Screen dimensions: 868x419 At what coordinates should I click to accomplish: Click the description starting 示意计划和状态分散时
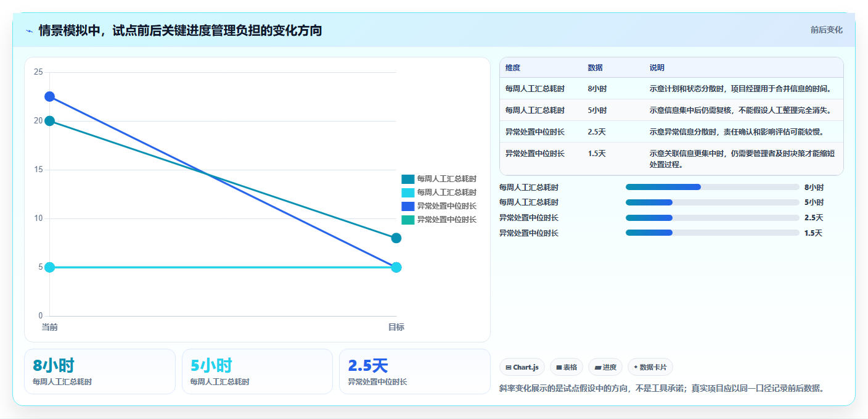click(x=740, y=89)
